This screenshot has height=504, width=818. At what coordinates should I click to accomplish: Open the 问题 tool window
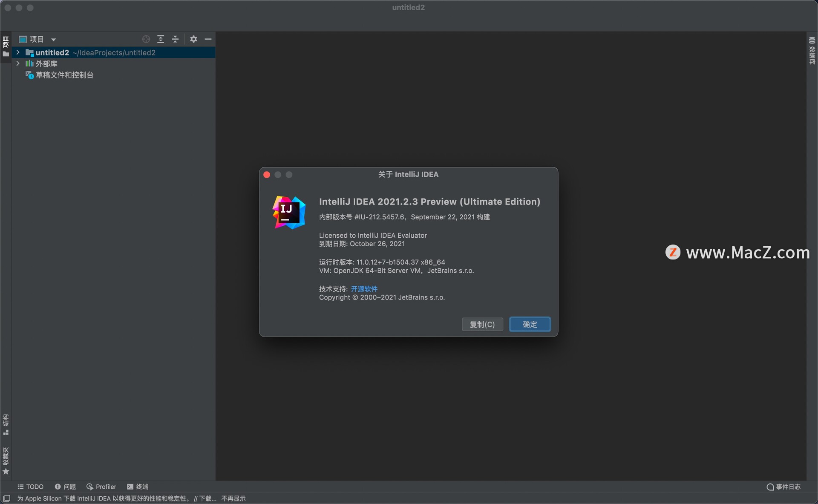(65, 487)
